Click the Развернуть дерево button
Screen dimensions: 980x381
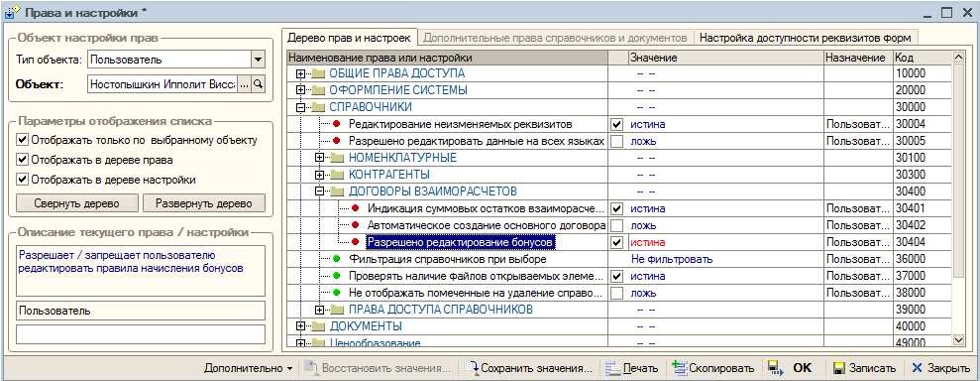click(204, 203)
